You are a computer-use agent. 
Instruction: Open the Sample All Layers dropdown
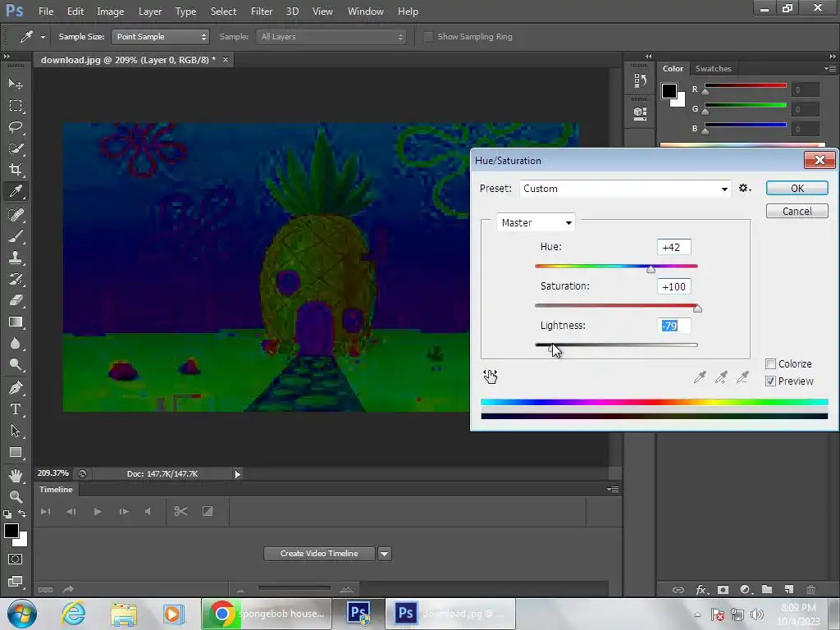pyautogui.click(x=331, y=36)
